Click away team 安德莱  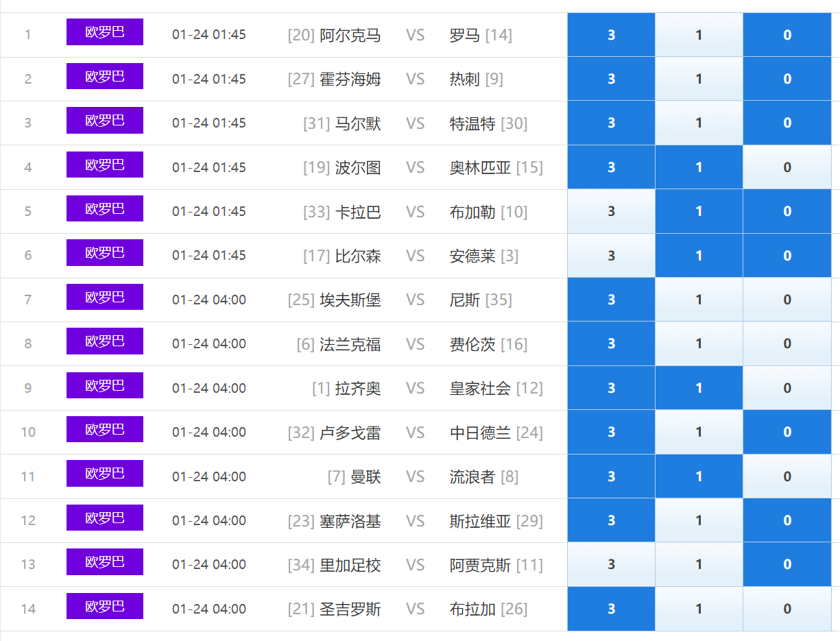472,256
